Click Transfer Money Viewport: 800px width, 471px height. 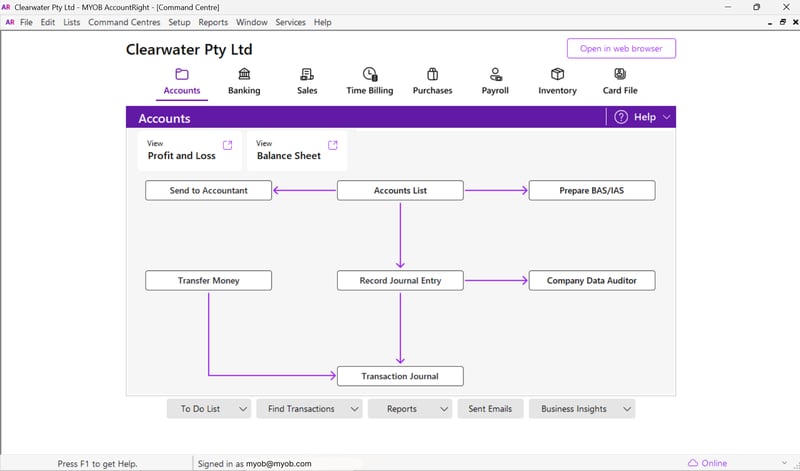pos(208,281)
